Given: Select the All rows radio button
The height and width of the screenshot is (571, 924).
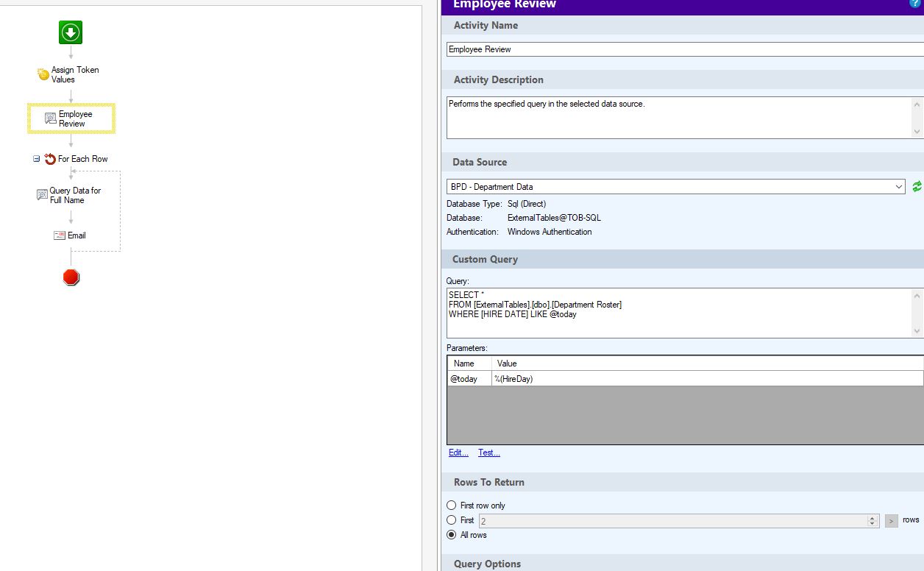Looking at the screenshot, I should tap(452, 535).
